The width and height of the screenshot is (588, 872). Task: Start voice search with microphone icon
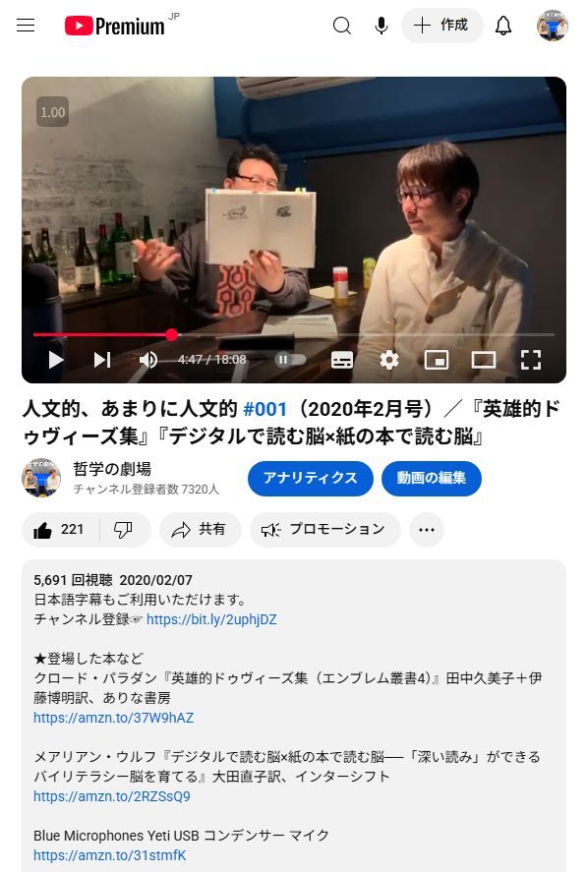click(382, 26)
